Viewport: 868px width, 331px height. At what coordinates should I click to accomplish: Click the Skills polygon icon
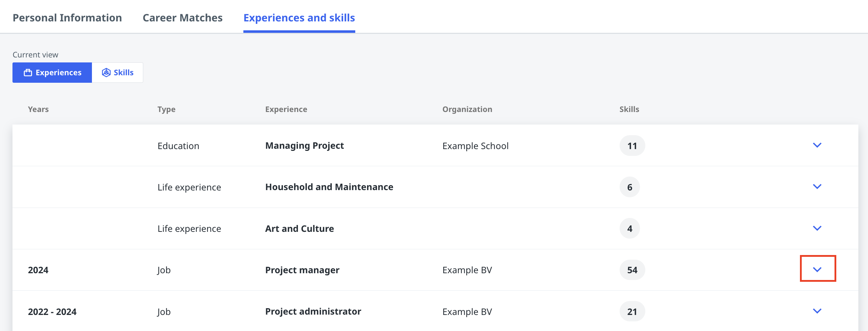coord(106,73)
